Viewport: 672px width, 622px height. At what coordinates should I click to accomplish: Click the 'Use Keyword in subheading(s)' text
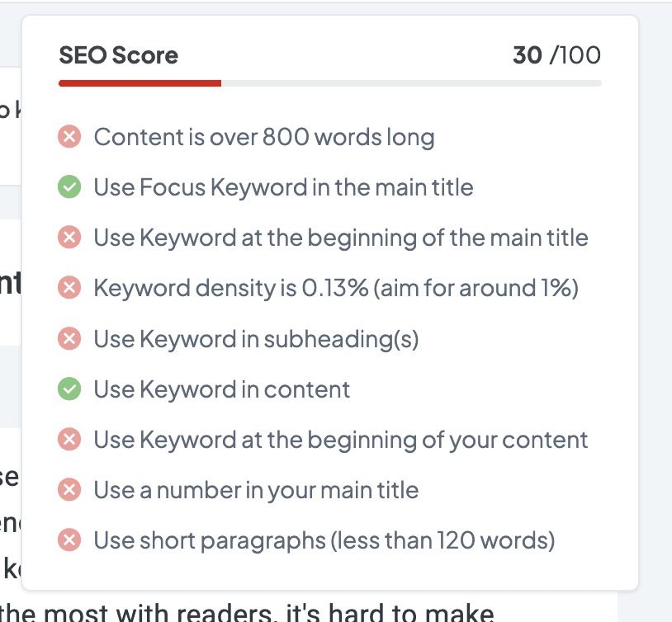pyautogui.click(x=256, y=339)
